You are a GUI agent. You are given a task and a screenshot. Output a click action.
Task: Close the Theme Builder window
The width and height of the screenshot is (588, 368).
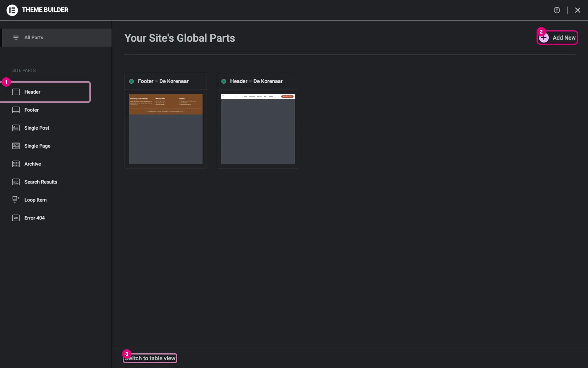tap(578, 10)
